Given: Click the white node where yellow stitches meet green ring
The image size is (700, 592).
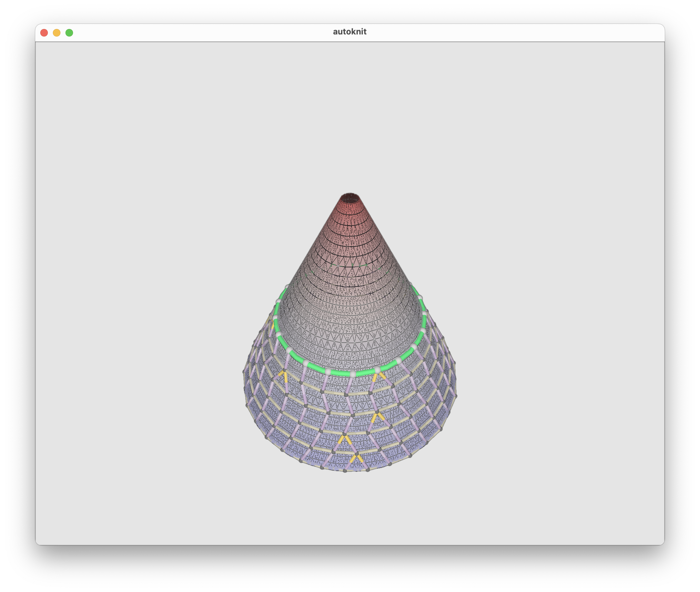Looking at the screenshot, I should pos(377,370).
